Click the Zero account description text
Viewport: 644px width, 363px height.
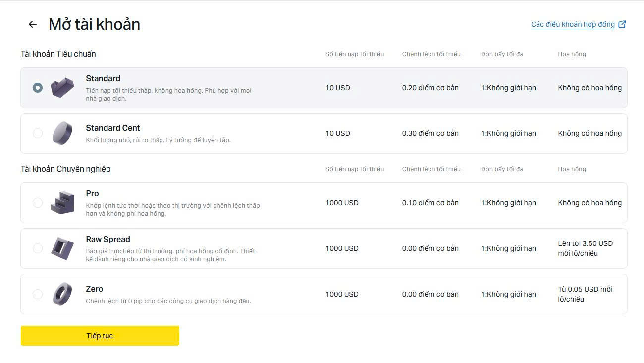[x=168, y=301]
